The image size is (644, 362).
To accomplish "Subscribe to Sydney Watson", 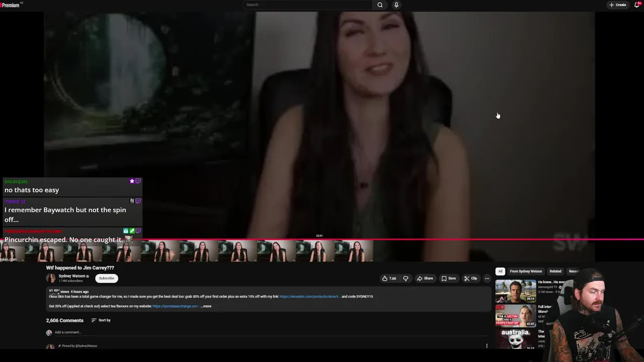I will tap(106, 278).
